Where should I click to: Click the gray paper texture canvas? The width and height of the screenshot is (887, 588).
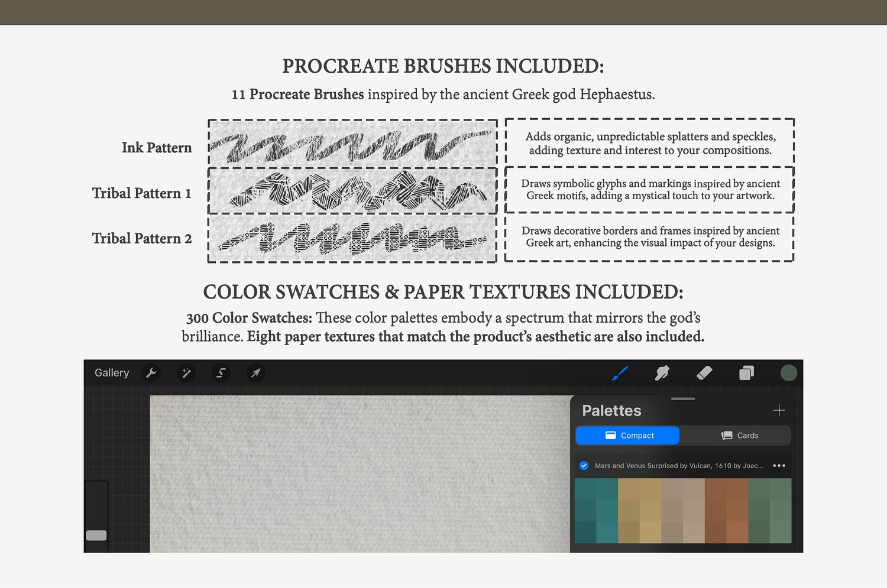tap(360, 474)
